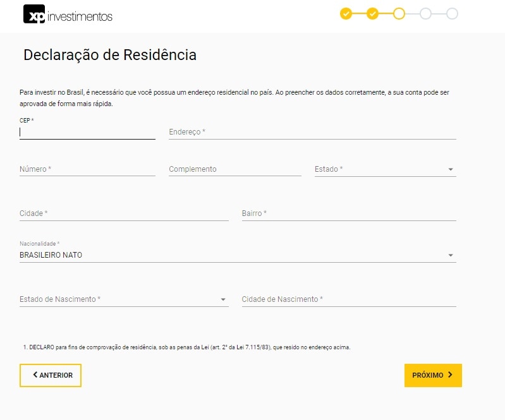
Task: Select the third (current) progress step
Action: 399,14
